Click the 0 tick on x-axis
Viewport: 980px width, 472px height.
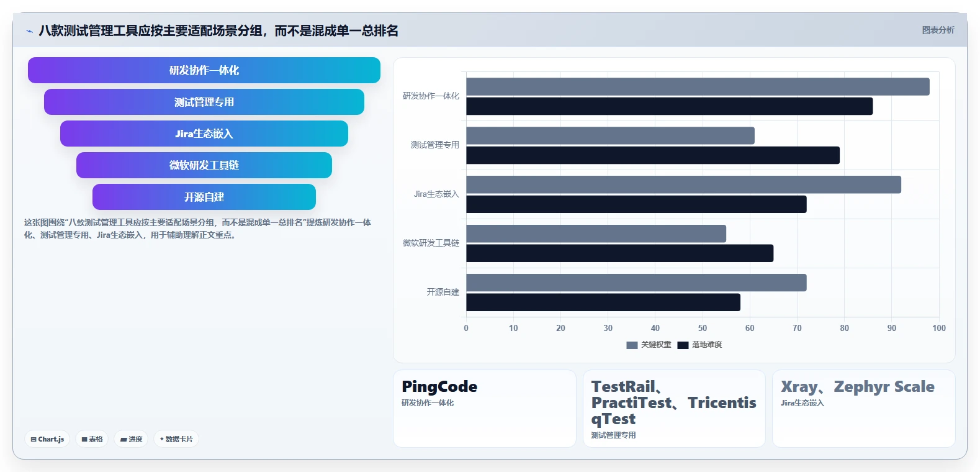[x=466, y=328]
